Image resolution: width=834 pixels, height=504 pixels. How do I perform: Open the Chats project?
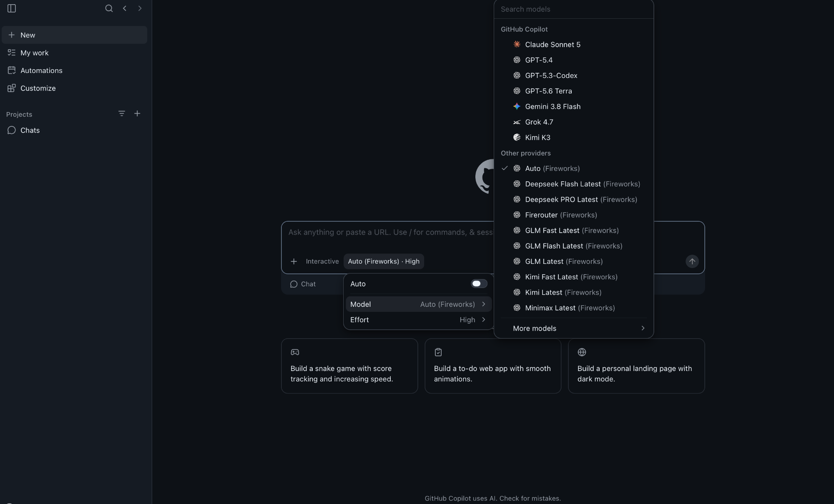click(75, 130)
